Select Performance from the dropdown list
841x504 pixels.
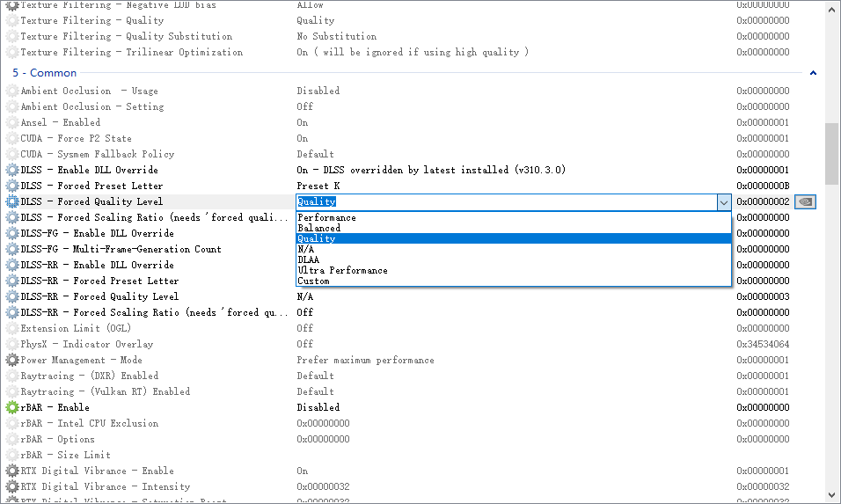pyautogui.click(x=326, y=217)
